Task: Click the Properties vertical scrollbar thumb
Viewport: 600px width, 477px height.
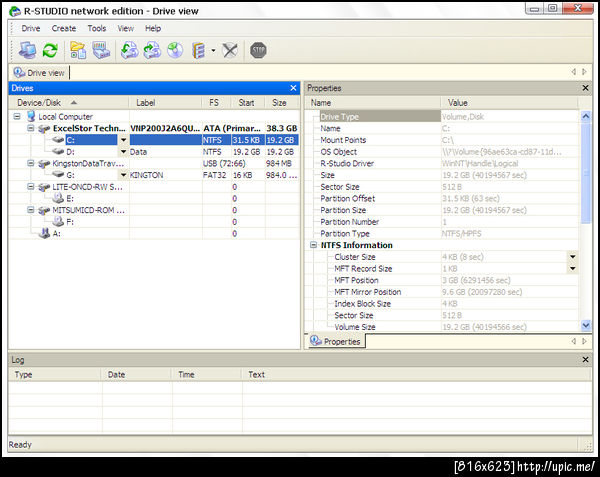Action: pos(585,173)
